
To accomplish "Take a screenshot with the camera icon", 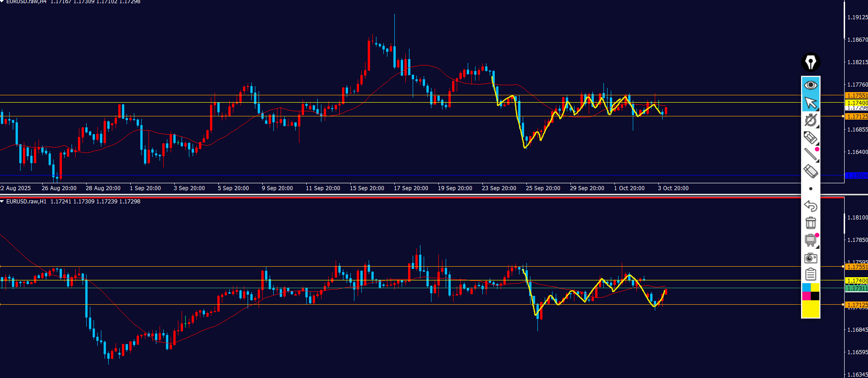I will [810, 257].
